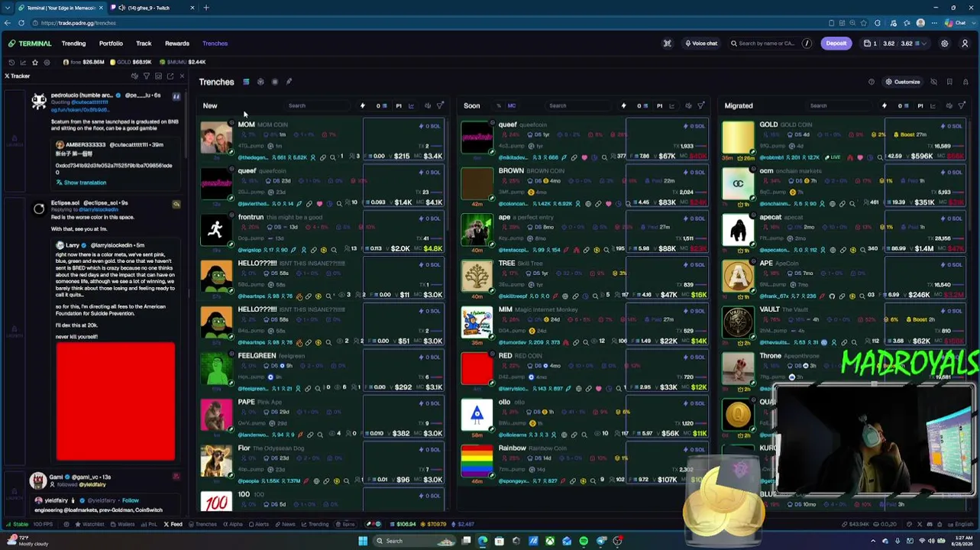Open Spotify from the Windows taskbar
Image resolution: width=980 pixels, height=550 pixels.
coord(584,541)
